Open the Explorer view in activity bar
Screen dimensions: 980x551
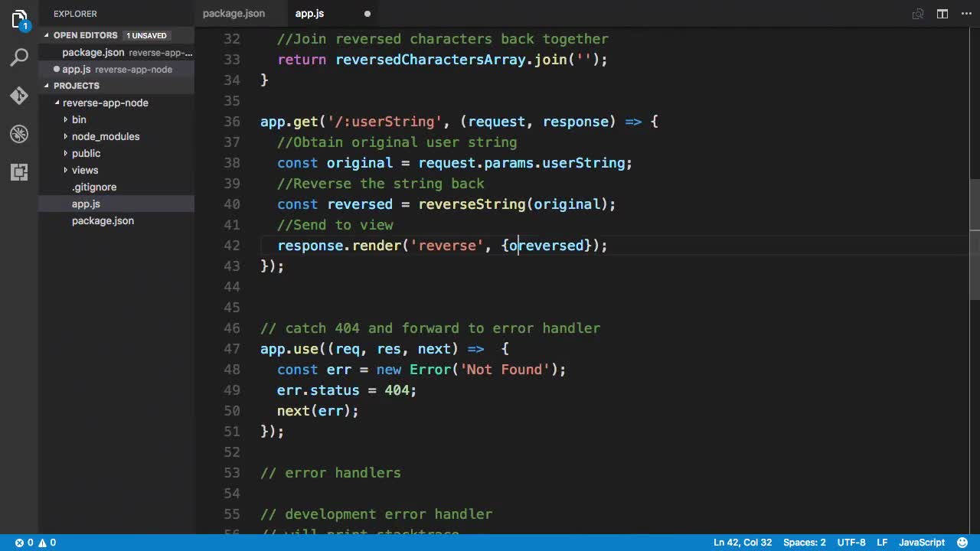tap(19, 19)
